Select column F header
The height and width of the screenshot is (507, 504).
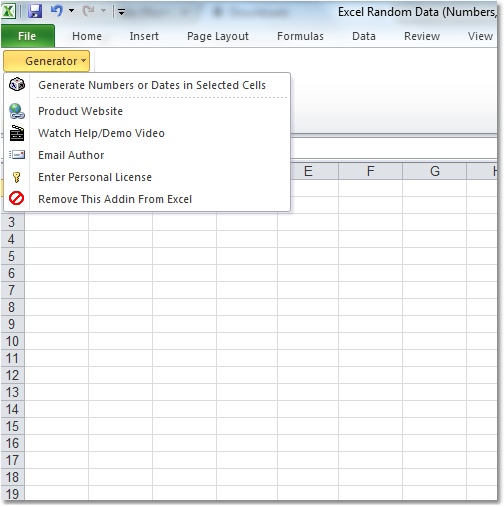coord(370,171)
